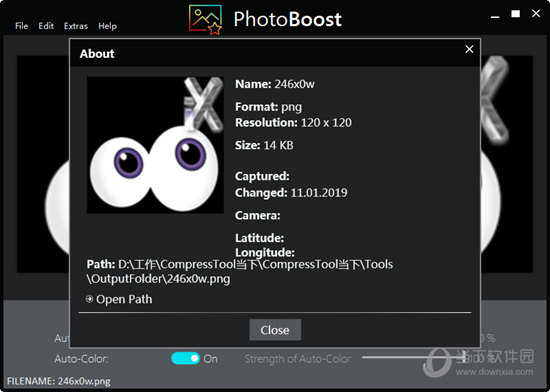Screen dimensions: 550x392
Task: Click the OutputFolder\246x0w.png path line
Action: click(x=158, y=279)
